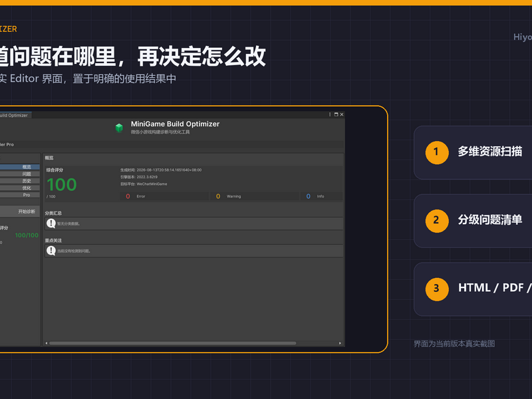Viewport: 532px width, 399px height.
Task: Click the 重点关注 section heading
Action: tap(53, 240)
